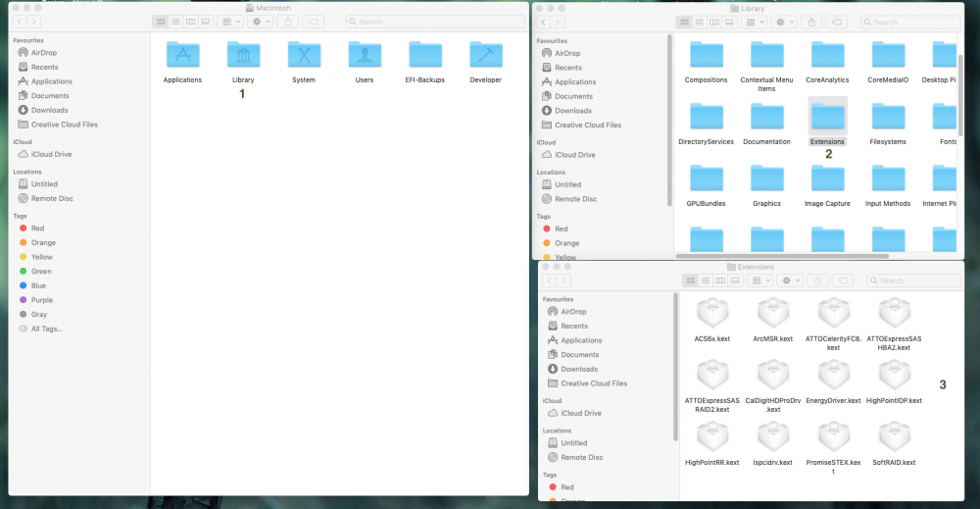980x509 pixels.
Task: Open the Documentation folder in Library
Action: pos(767,117)
